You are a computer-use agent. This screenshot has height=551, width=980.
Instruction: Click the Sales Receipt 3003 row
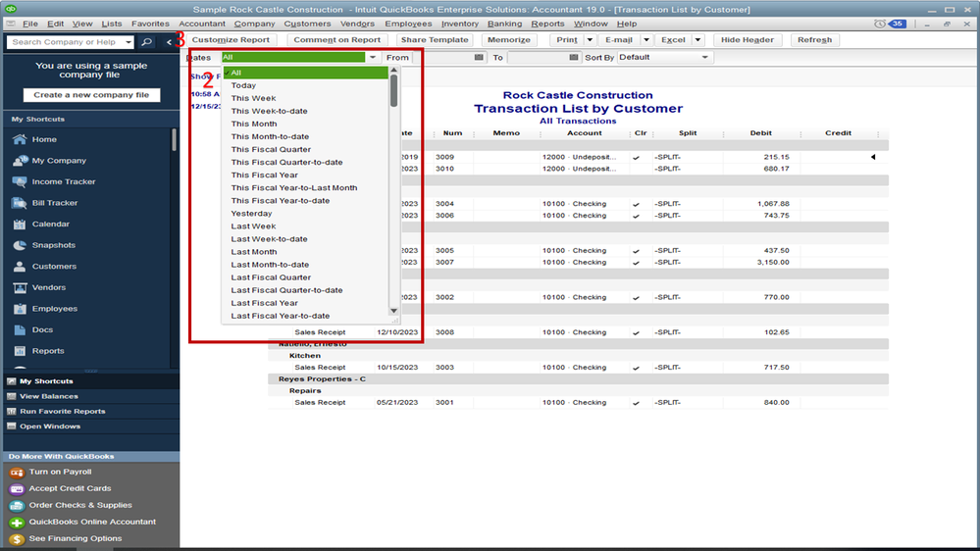[x=578, y=368]
